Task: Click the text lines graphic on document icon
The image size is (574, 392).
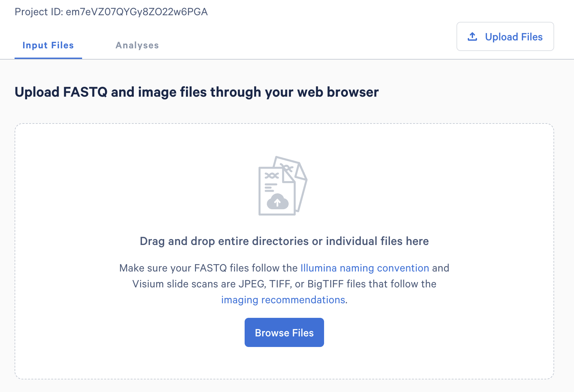Action: point(270,188)
